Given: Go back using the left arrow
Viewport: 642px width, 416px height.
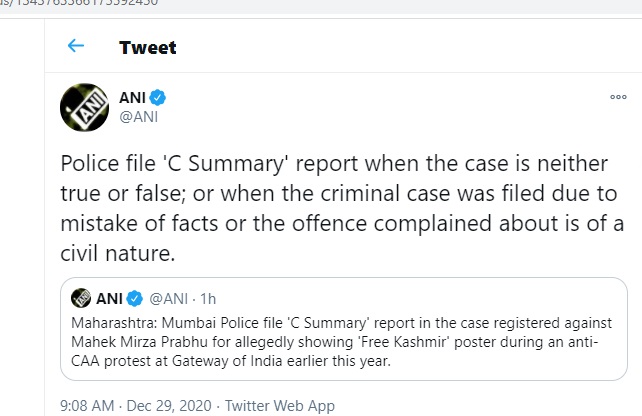Looking at the screenshot, I should click(75, 47).
